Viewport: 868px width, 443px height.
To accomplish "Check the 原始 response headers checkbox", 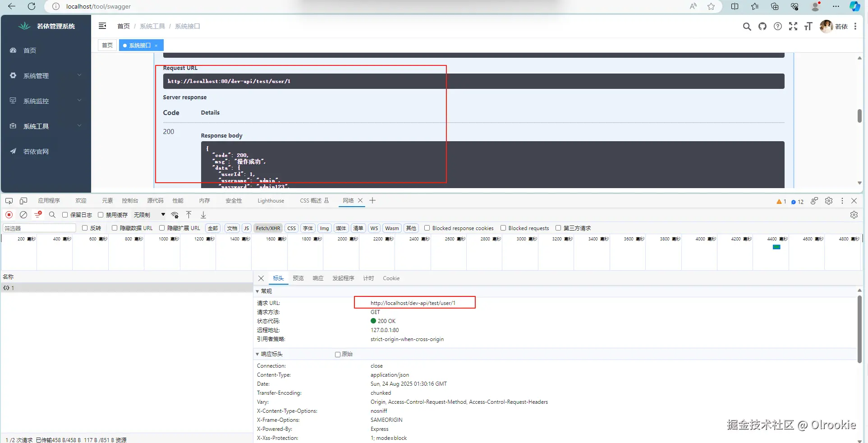I will point(338,354).
